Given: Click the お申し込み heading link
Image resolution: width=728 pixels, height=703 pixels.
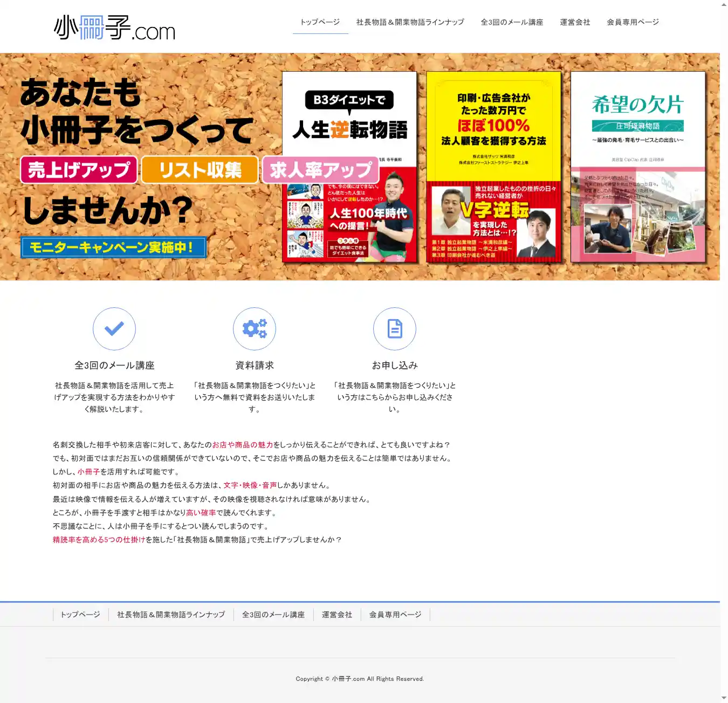Looking at the screenshot, I should [x=395, y=366].
